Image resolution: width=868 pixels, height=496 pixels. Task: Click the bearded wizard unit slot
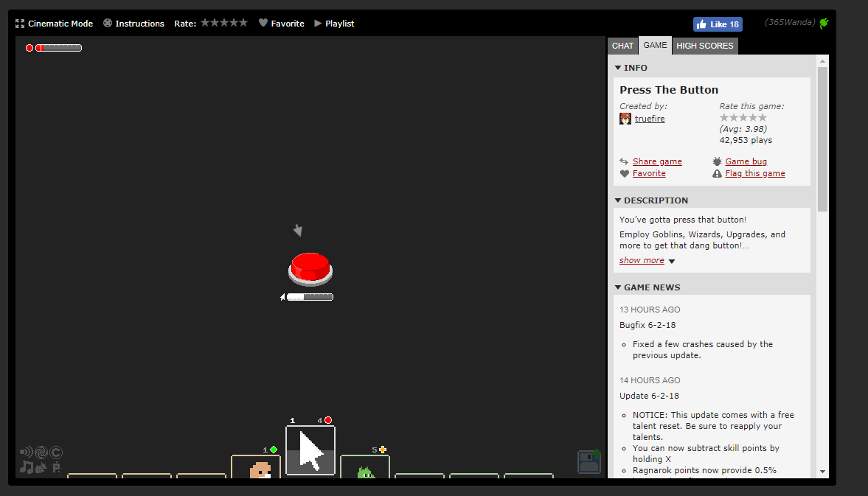(x=256, y=468)
